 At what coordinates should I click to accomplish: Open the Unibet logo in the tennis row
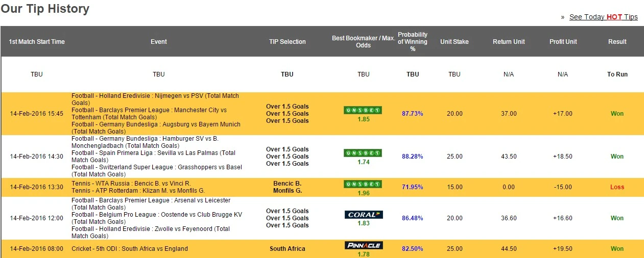click(x=363, y=184)
